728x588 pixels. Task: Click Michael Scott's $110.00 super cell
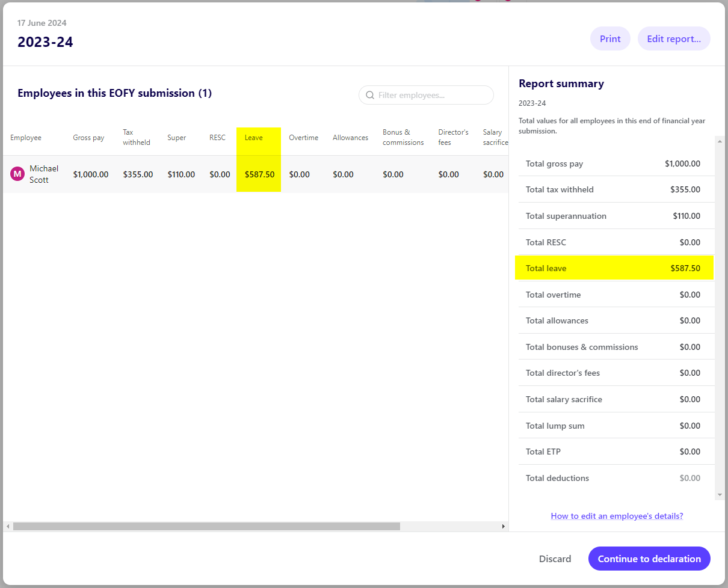coord(181,174)
